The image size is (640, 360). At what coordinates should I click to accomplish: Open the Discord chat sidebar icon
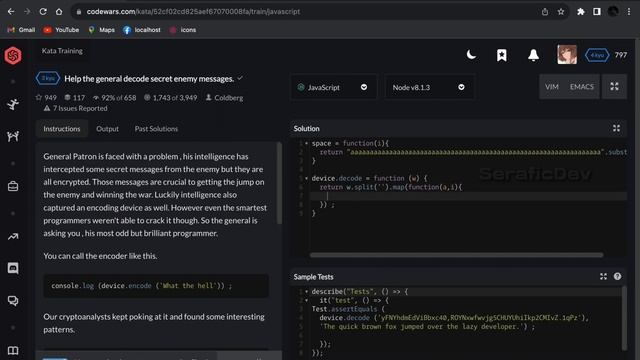click(x=13, y=268)
